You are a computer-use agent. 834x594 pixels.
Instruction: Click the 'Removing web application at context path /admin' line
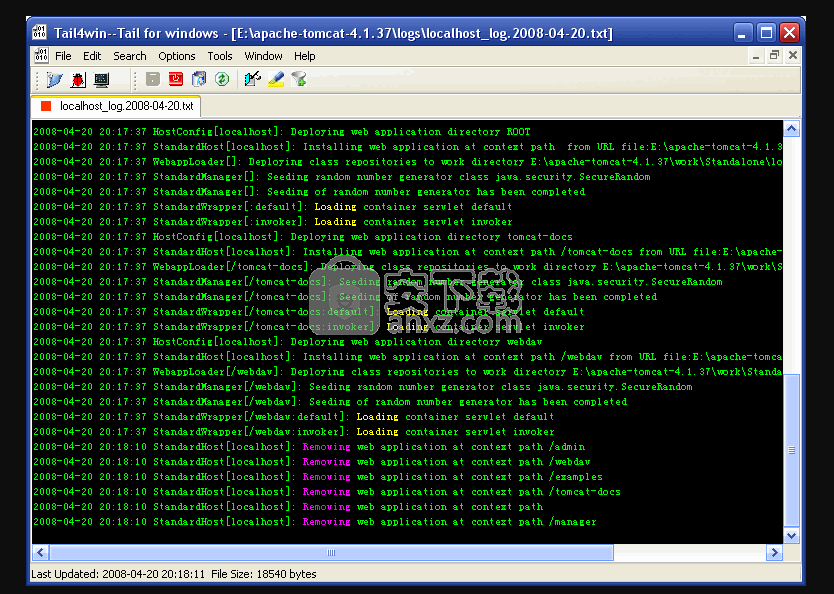[x=309, y=447]
